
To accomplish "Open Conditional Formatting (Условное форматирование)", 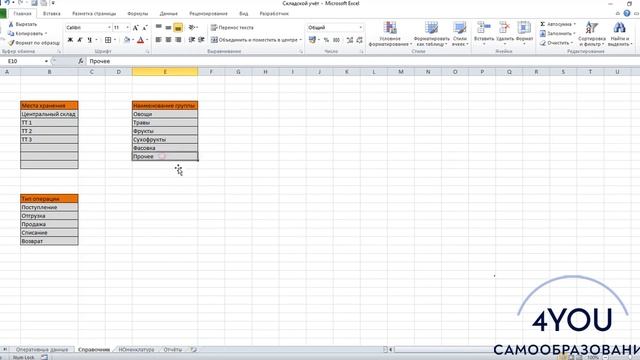I will point(390,33).
